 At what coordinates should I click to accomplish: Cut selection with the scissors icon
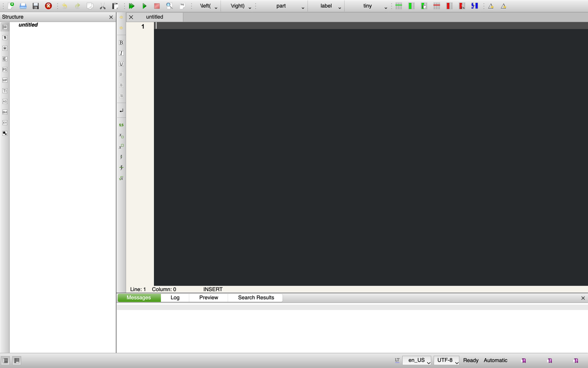pos(102,6)
